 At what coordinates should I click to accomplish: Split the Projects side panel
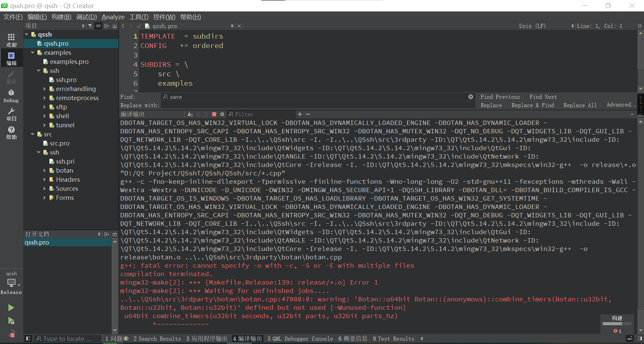[x=107, y=26]
